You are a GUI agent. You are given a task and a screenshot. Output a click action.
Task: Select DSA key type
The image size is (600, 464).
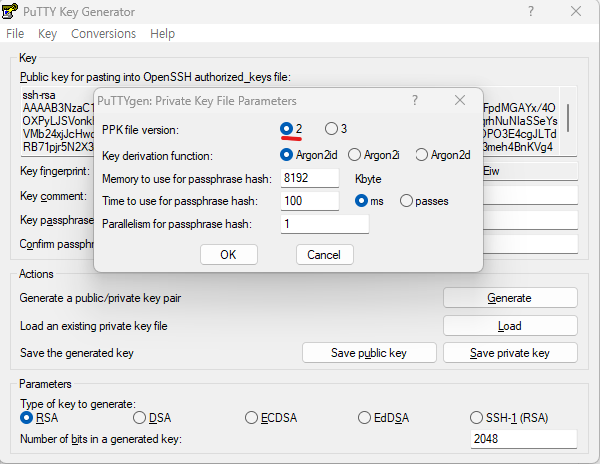[x=152, y=418]
